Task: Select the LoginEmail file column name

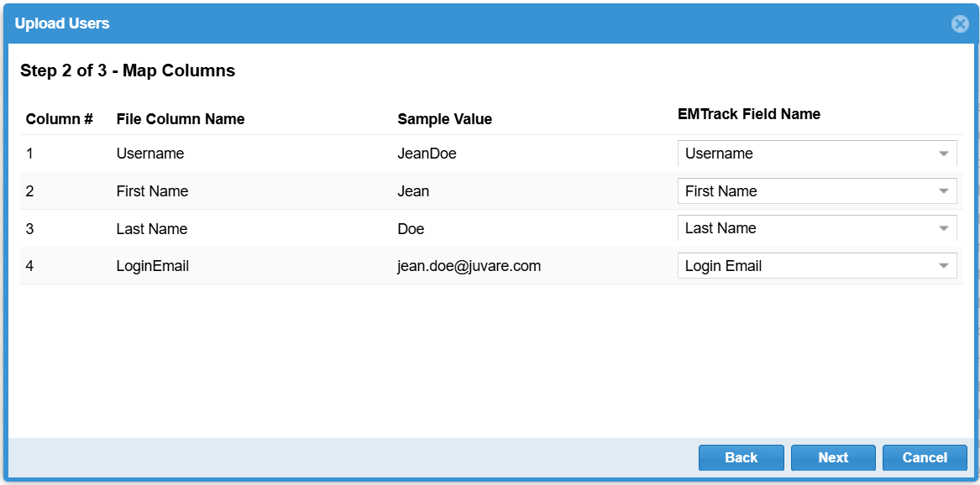Action: [x=153, y=266]
